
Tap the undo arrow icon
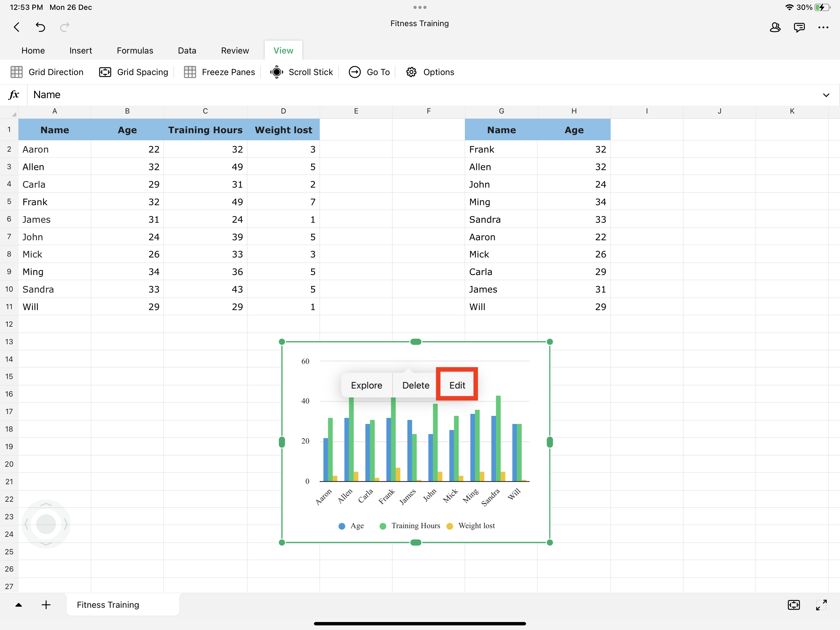pyautogui.click(x=40, y=27)
